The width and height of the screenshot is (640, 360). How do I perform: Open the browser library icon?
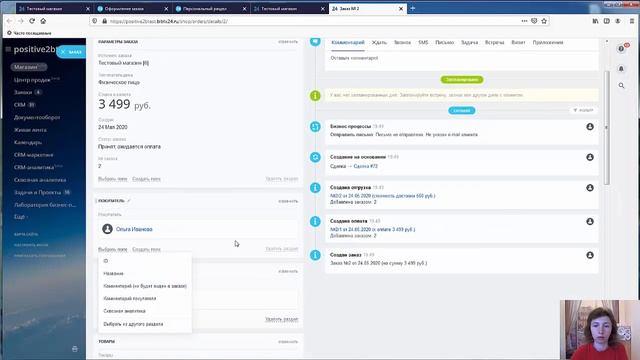pos(596,21)
